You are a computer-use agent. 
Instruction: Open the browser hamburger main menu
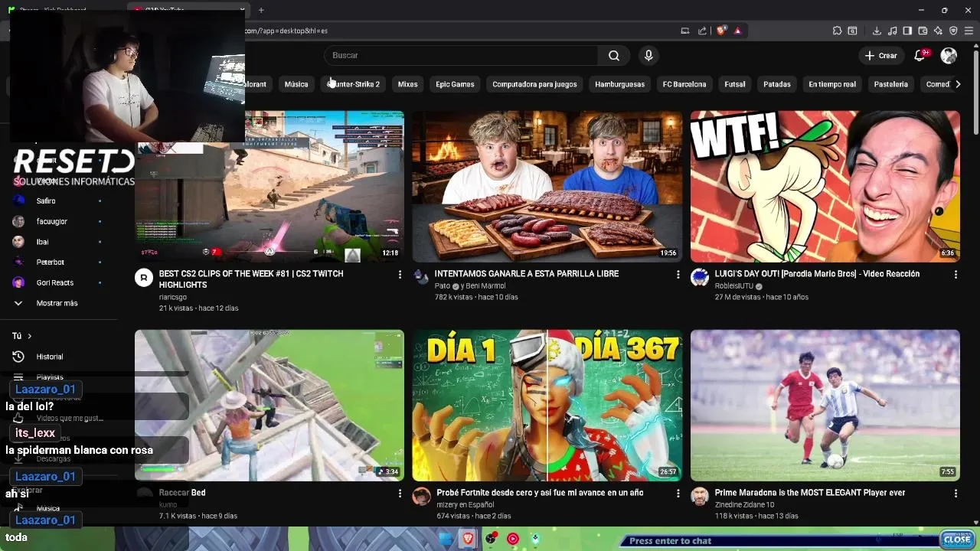point(969,31)
